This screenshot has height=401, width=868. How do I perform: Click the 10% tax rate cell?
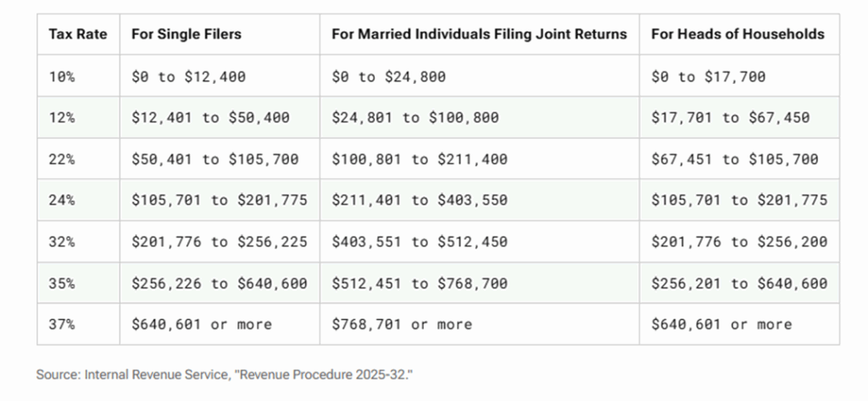(62, 76)
